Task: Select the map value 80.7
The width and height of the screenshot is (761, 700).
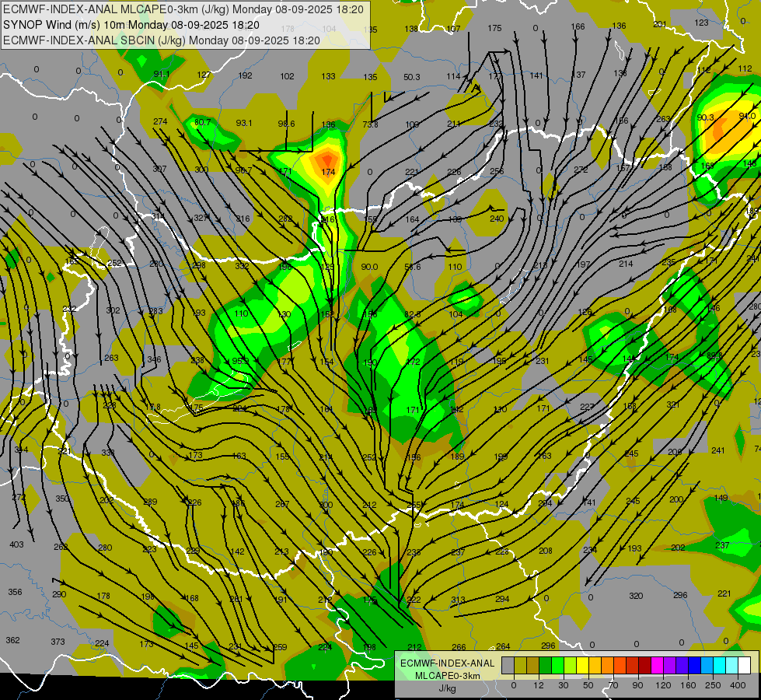Action: (x=202, y=122)
